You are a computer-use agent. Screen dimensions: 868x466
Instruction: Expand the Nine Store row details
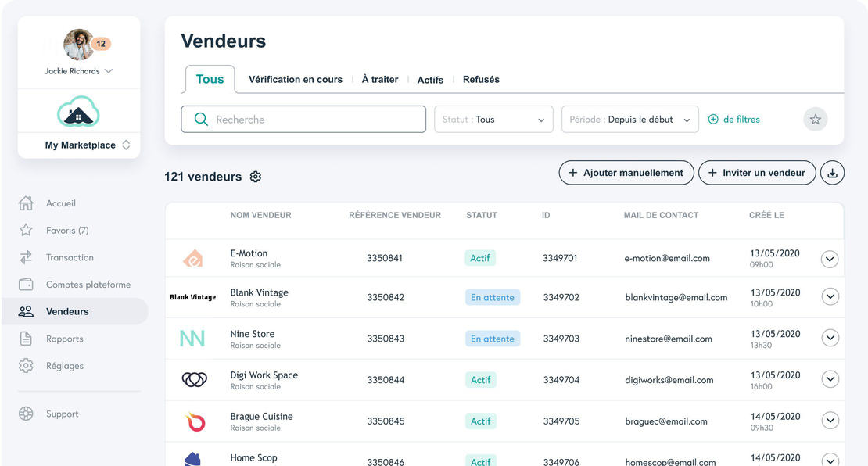click(830, 338)
